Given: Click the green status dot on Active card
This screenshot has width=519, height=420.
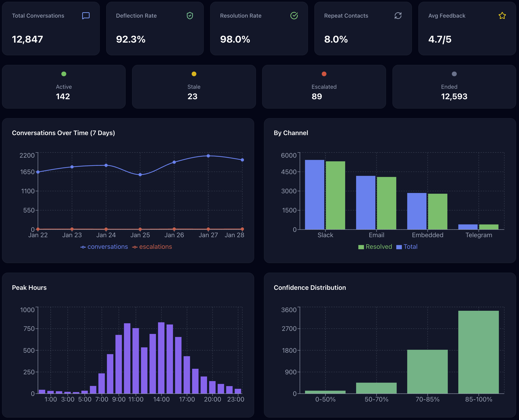Looking at the screenshot, I should [x=63, y=74].
